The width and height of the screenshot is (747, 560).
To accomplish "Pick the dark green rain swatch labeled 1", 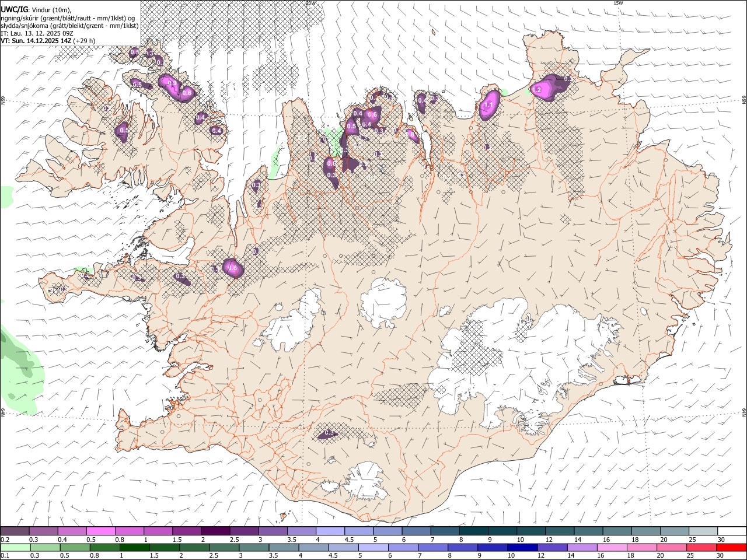I will point(135,547).
